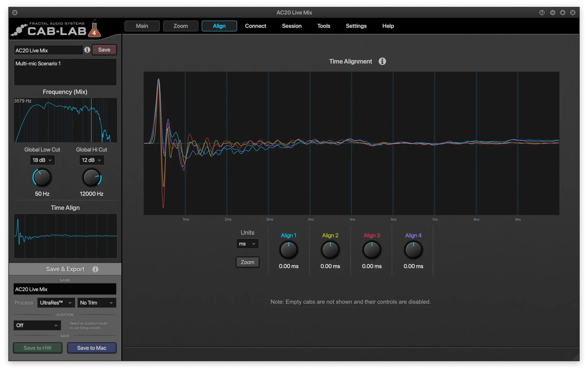Open the Global Low Cut 18 dB dropdown

pyautogui.click(x=42, y=160)
